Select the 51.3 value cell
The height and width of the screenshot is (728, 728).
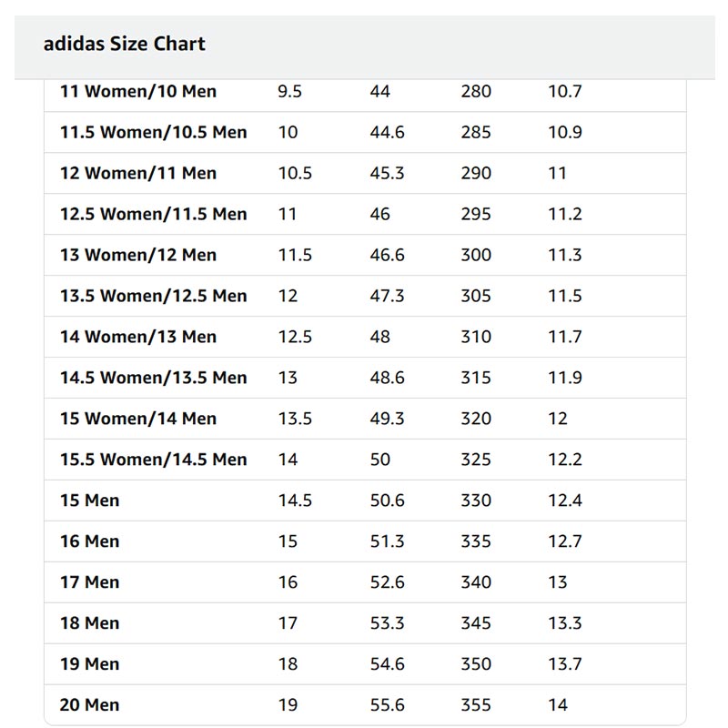387,541
